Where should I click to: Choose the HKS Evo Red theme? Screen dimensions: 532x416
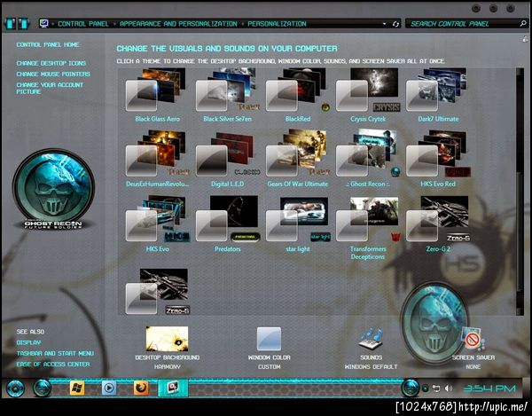coord(438,159)
